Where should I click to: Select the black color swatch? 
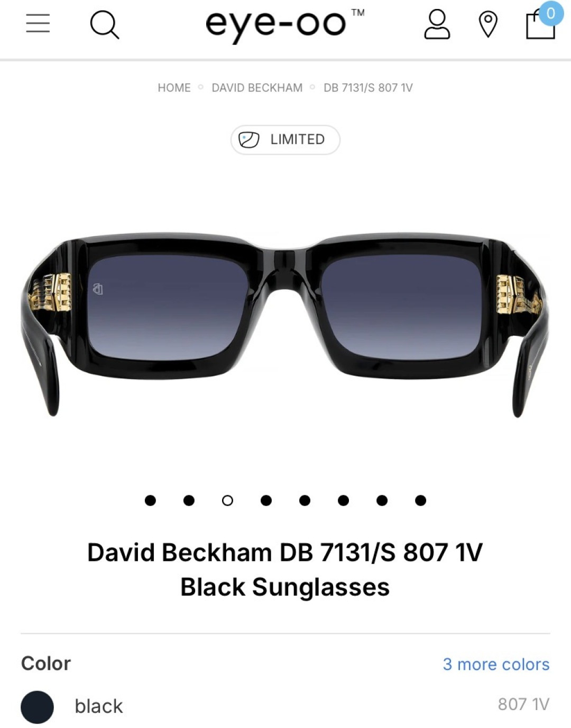point(37,707)
